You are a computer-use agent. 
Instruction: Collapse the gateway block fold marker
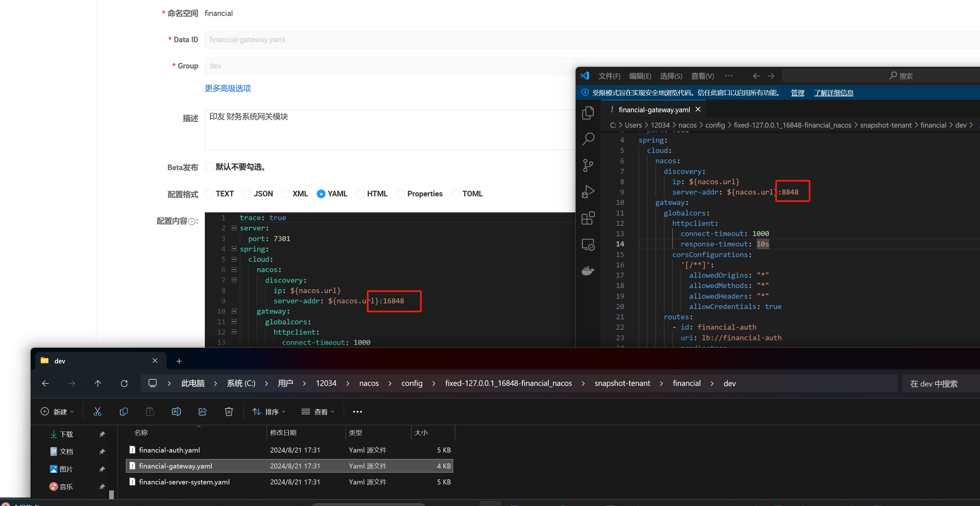[234, 311]
